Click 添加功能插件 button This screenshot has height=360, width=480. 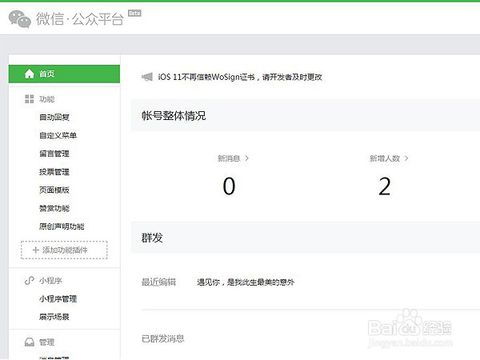[64, 250]
